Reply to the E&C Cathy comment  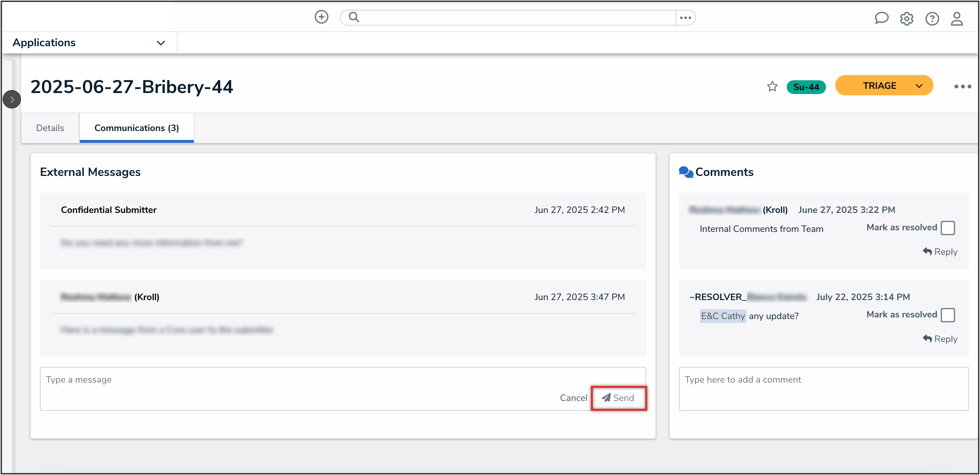click(940, 339)
